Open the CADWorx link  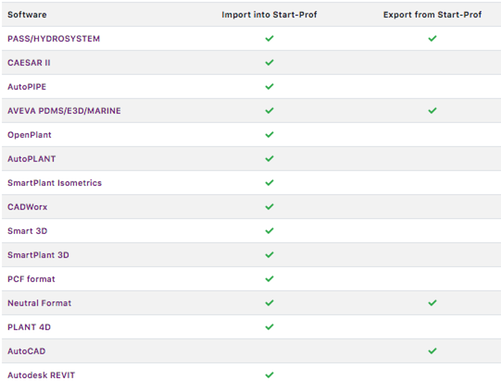[27, 207]
